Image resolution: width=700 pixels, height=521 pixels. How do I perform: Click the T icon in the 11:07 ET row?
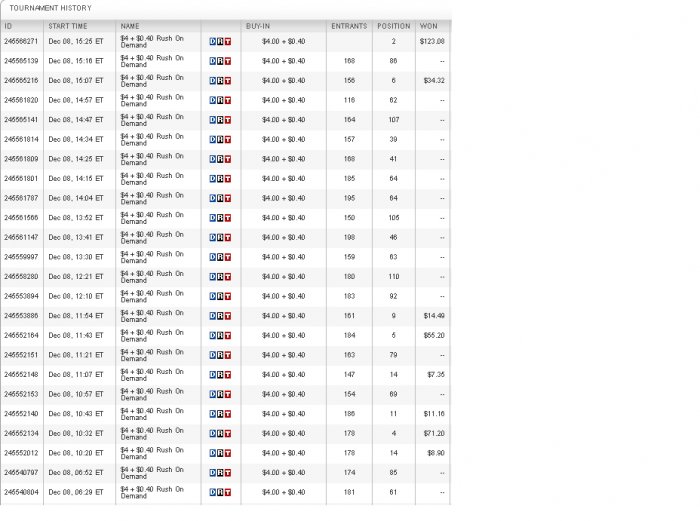[x=228, y=375]
